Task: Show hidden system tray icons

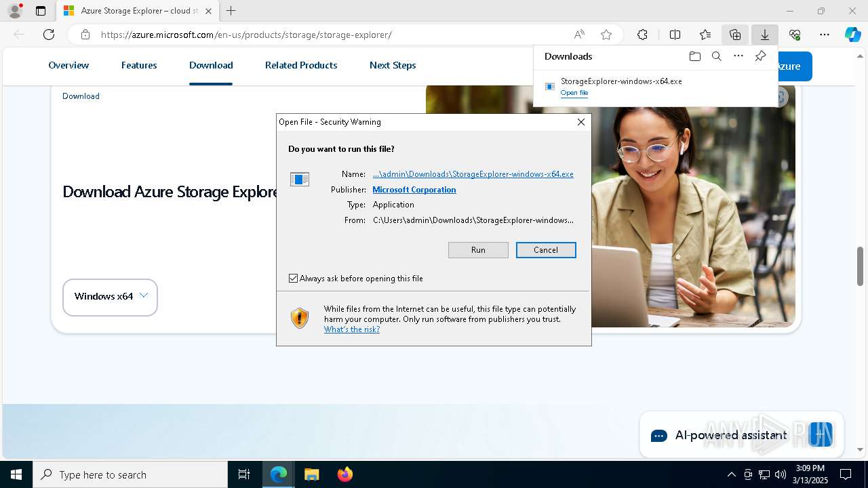Action: [x=731, y=474]
